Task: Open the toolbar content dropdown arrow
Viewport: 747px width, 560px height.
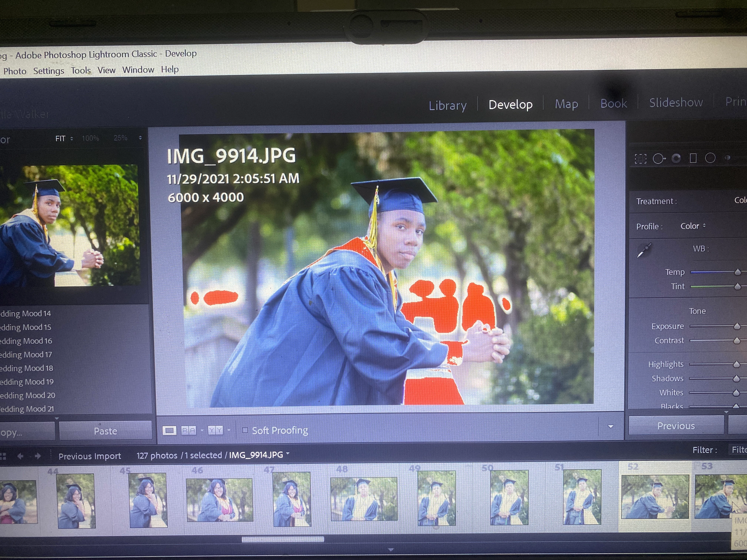Action: (611, 427)
